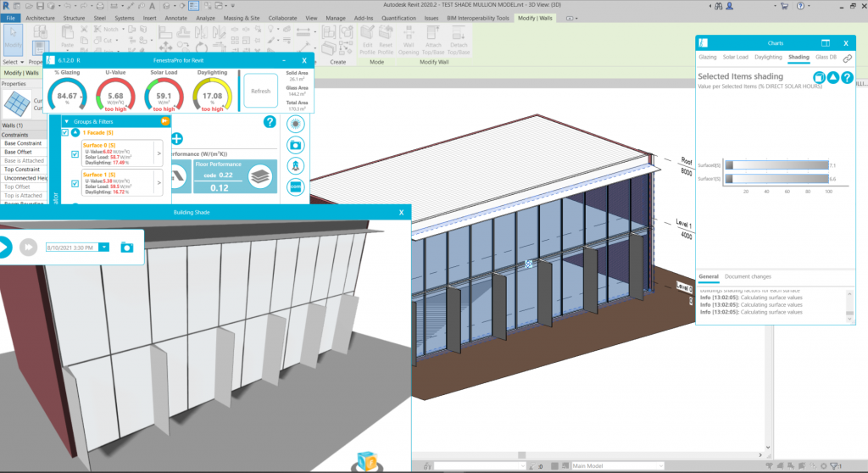Click the Edit Profile ribbon tool

[x=368, y=41]
